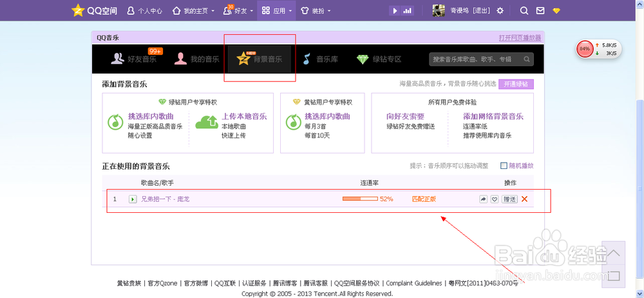The image size is (644, 298).
Task: Click the 匹配正版 link
Action: 424,199
